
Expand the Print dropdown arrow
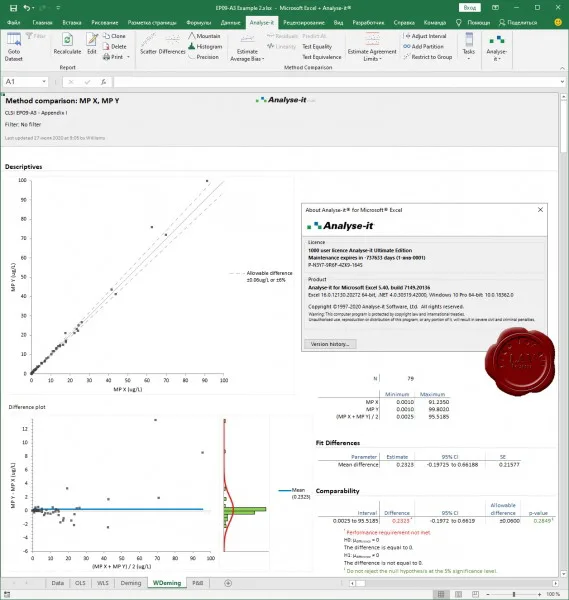(x=129, y=57)
